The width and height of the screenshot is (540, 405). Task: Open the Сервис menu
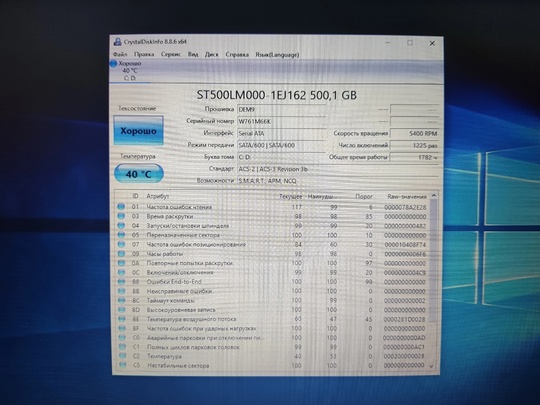(171, 54)
